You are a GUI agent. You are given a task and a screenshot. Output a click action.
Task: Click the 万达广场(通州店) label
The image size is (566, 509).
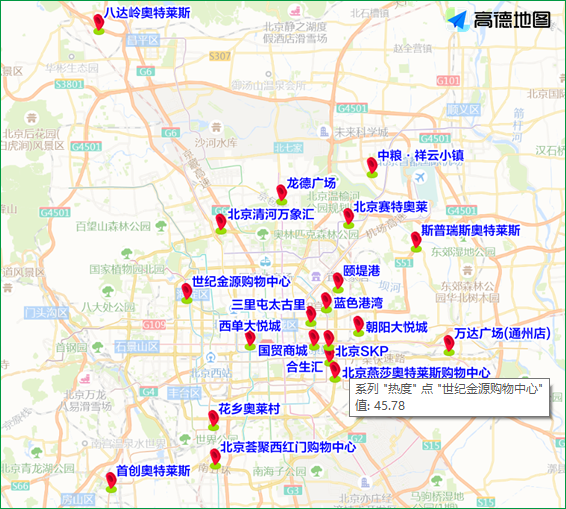[502, 333]
